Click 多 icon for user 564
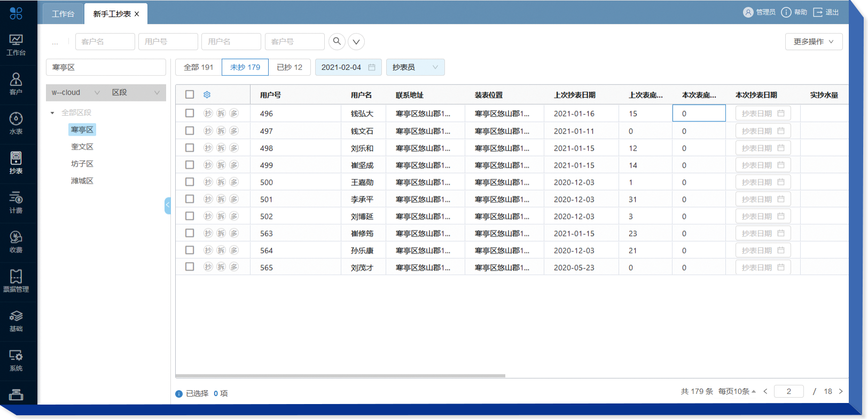Screen dimensions: 868x419 234,250
